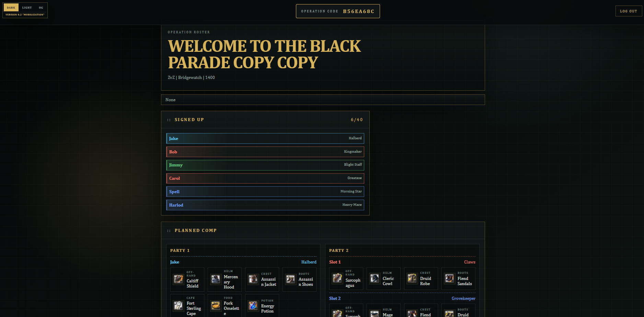Click Jake's name in Party 1

(x=175, y=262)
